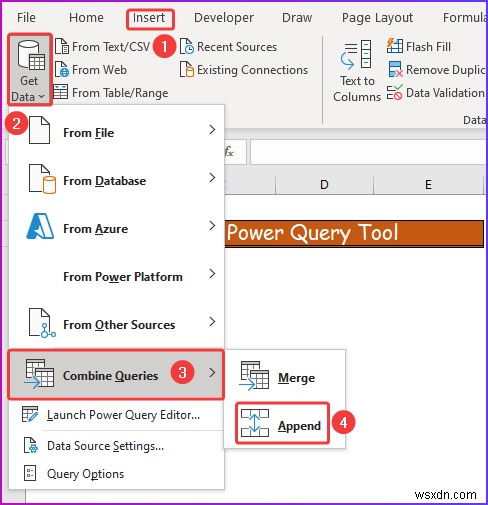This screenshot has height=505, width=488.
Task: Expand the From Power Platform submenu arrow
Action: [x=212, y=274]
